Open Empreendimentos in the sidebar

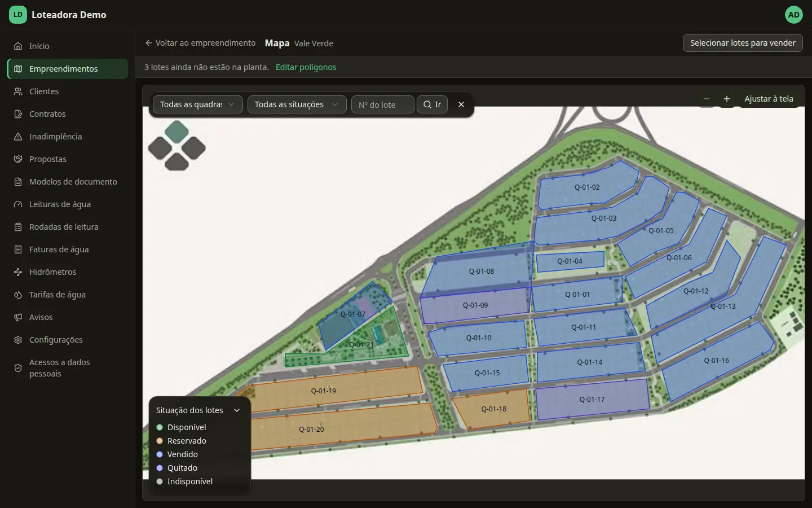point(68,69)
